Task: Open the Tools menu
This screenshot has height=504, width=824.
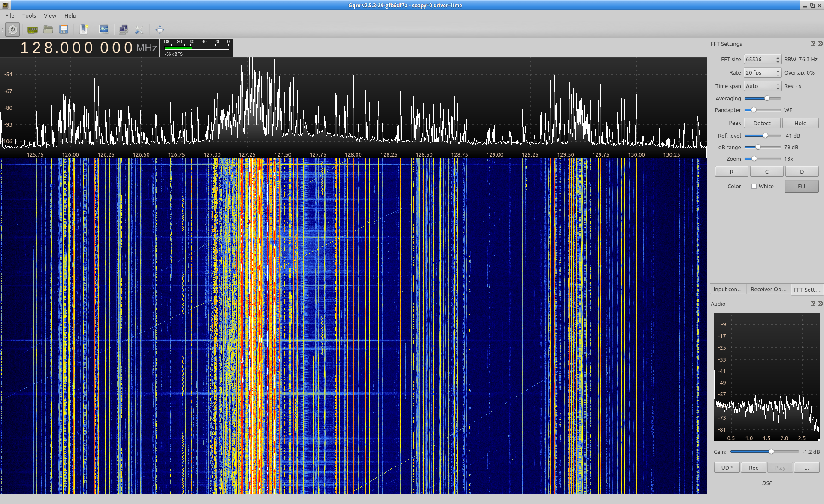Action: point(29,15)
